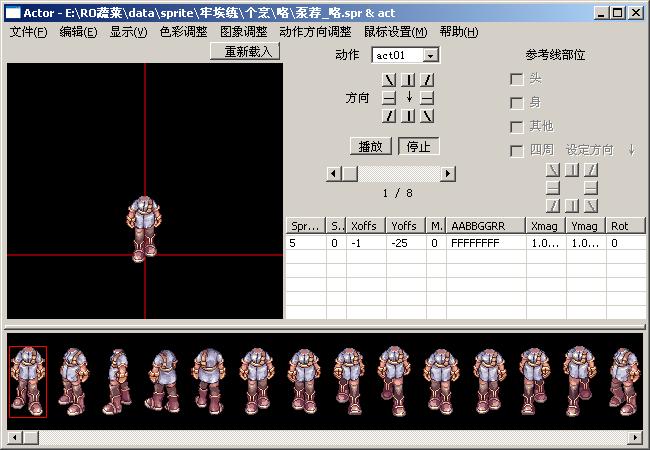650x450 pixels.
Task: Select right direction in 方向 group
Action: click(427, 98)
